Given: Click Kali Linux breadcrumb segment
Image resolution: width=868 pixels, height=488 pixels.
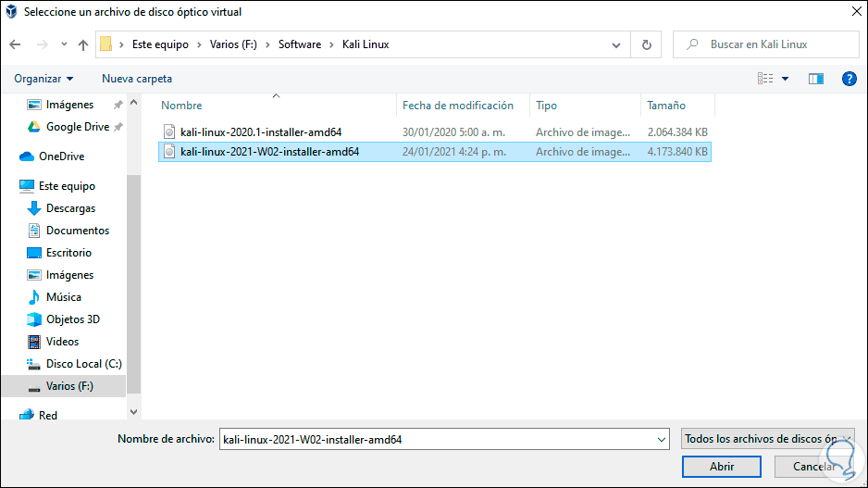Looking at the screenshot, I should point(366,44).
